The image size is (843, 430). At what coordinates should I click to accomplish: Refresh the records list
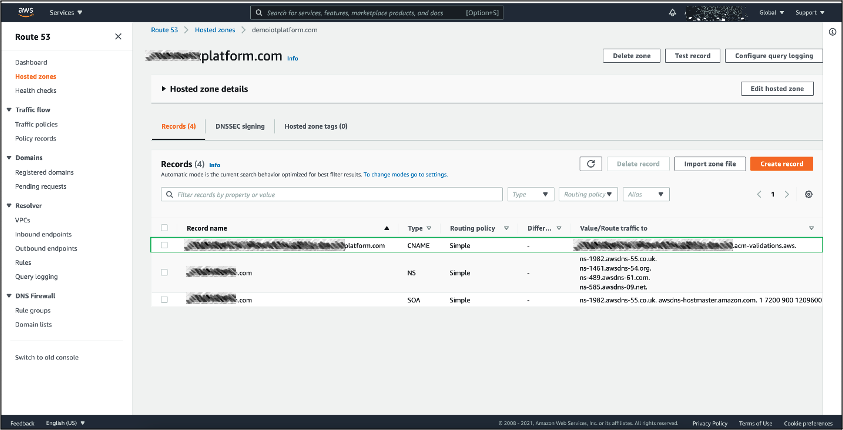pos(591,163)
